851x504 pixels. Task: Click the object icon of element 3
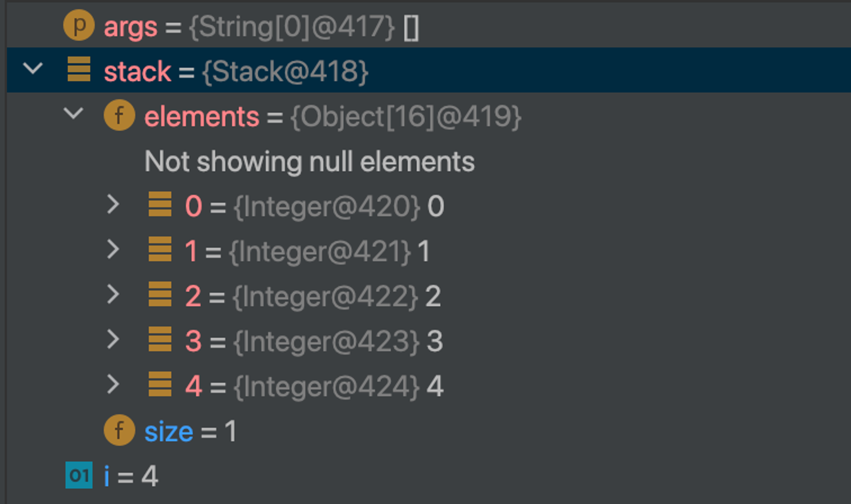160,339
